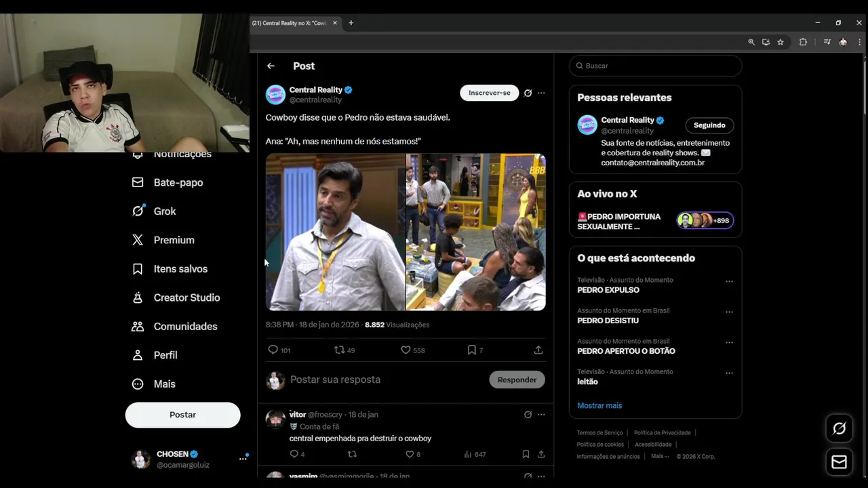Screen dimensions: 868x488
Task: More options for leitão trend
Action: pyautogui.click(x=729, y=373)
